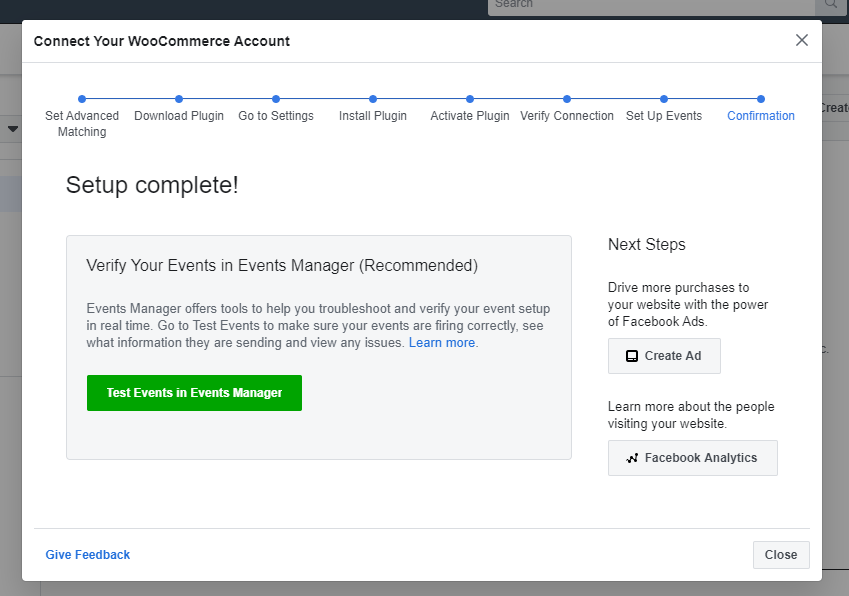Click the Facebook Analytics graph icon
849x596 pixels.
632,459
